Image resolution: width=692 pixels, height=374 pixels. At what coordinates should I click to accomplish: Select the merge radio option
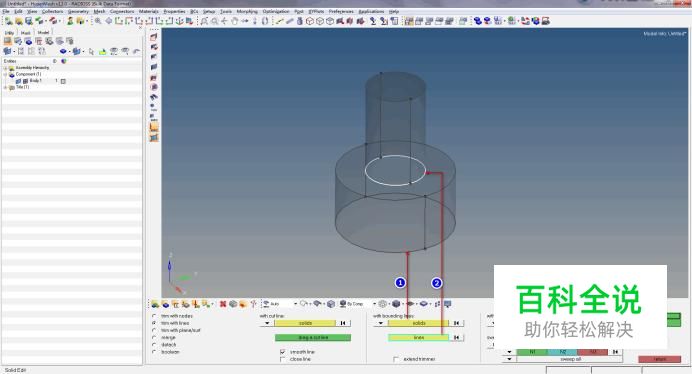click(154, 337)
